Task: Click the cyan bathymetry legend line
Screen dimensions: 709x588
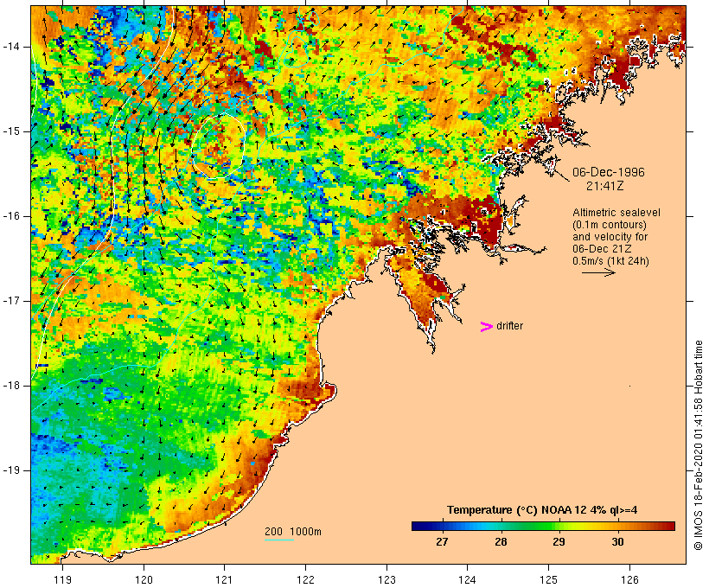Action: 279,540
